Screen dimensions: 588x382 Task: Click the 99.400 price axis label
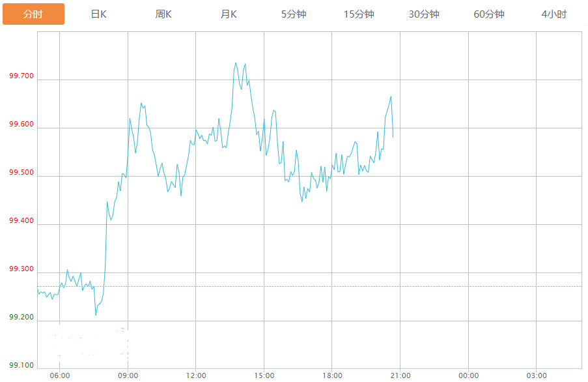pos(21,221)
